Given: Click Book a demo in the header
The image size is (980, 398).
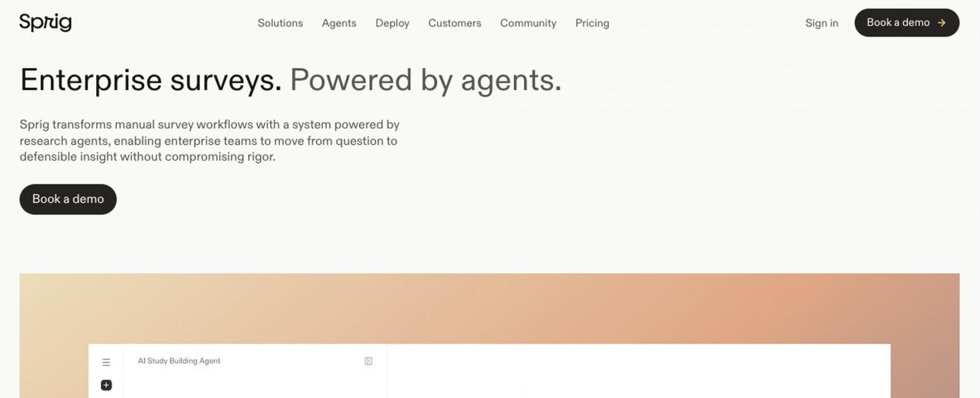Looking at the screenshot, I should 907,23.
